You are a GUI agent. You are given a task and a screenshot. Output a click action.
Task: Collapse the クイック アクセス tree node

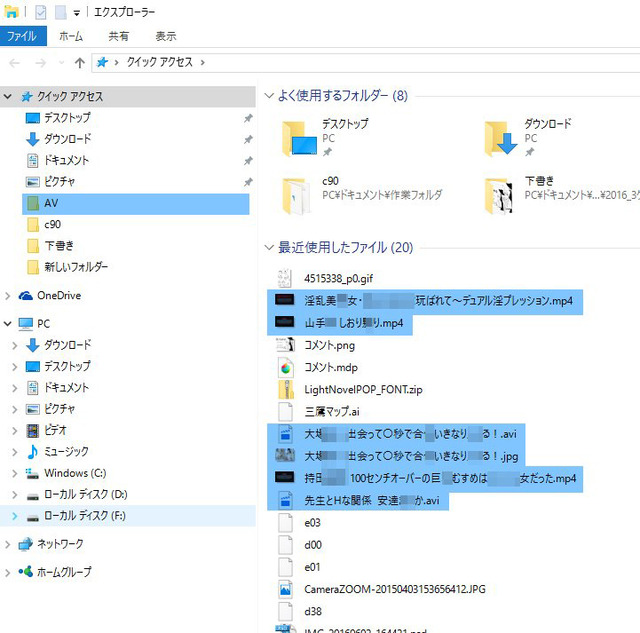pos(8,96)
